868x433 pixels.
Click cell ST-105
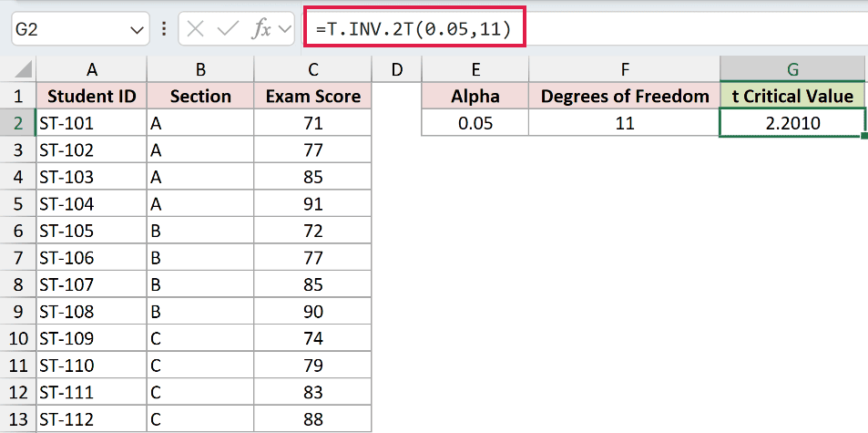coord(91,231)
